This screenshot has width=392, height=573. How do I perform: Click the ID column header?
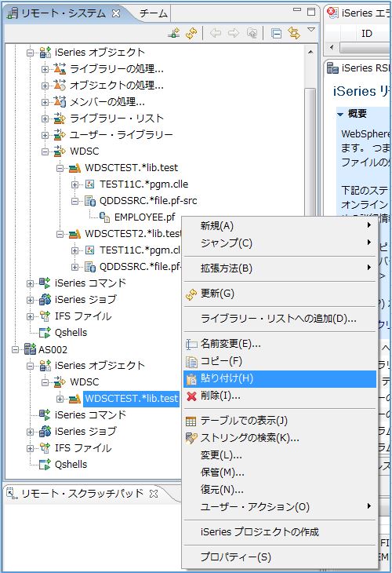[366, 34]
